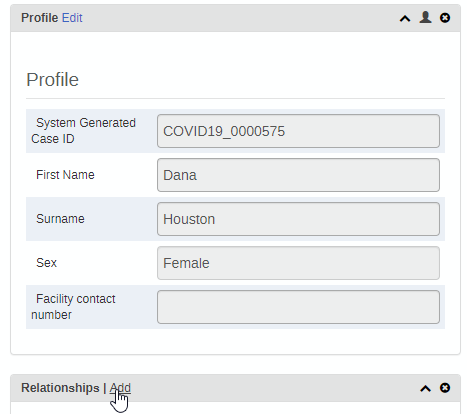The width and height of the screenshot is (467, 414).
Task: Select the System Generated Case ID field
Action: click(x=298, y=131)
